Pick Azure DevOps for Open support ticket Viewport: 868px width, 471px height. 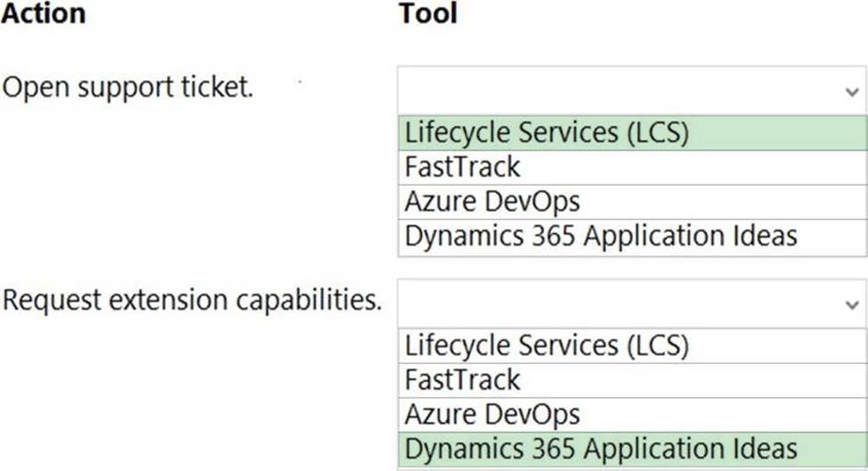coord(632,201)
